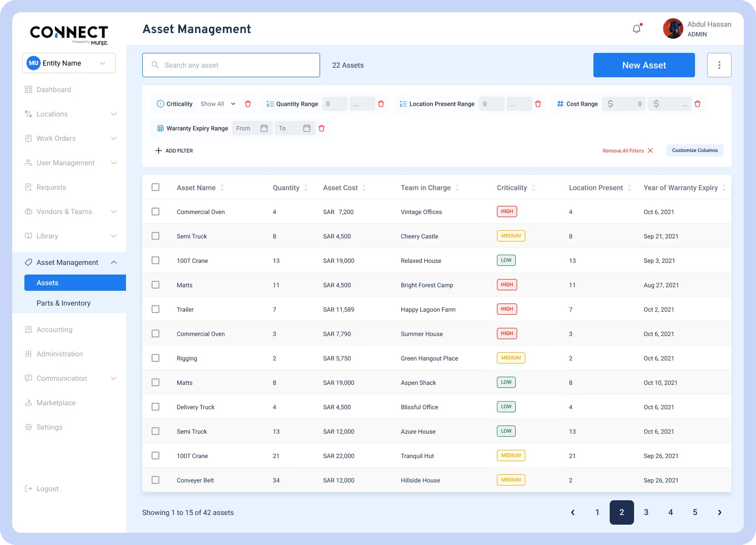756x545 pixels.
Task: Navigate to Dashboard in sidebar
Action: pos(53,89)
